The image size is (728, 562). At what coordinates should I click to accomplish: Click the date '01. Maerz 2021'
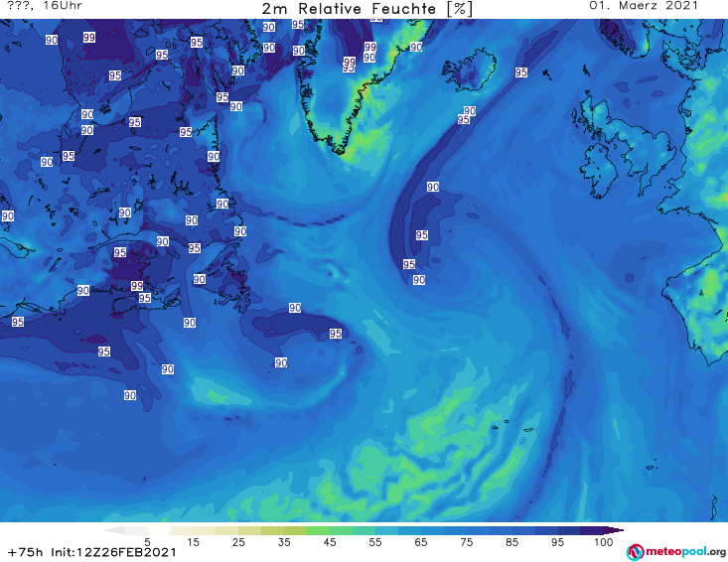point(644,6)
